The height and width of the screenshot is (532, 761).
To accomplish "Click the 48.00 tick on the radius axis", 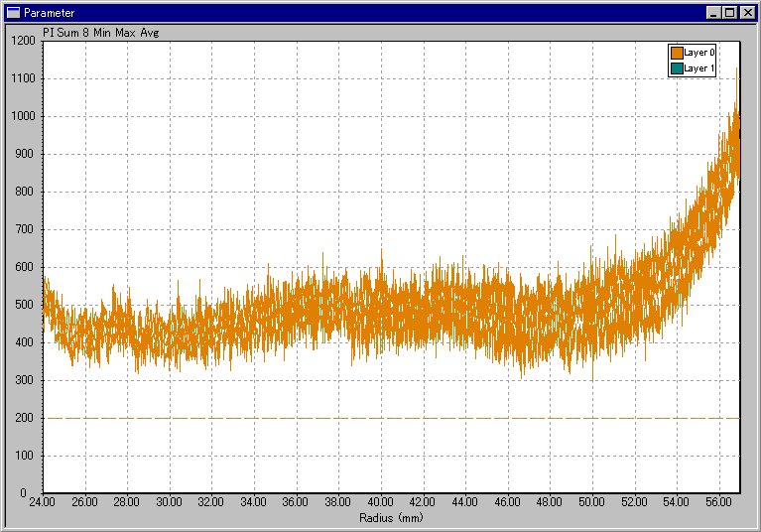I will tap(551, 503).
